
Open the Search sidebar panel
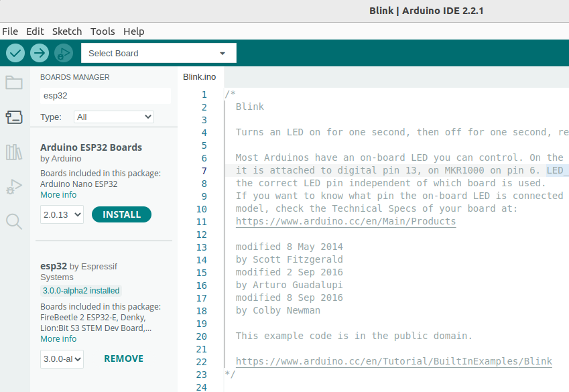pyautogui.click(x=14, y=221)
